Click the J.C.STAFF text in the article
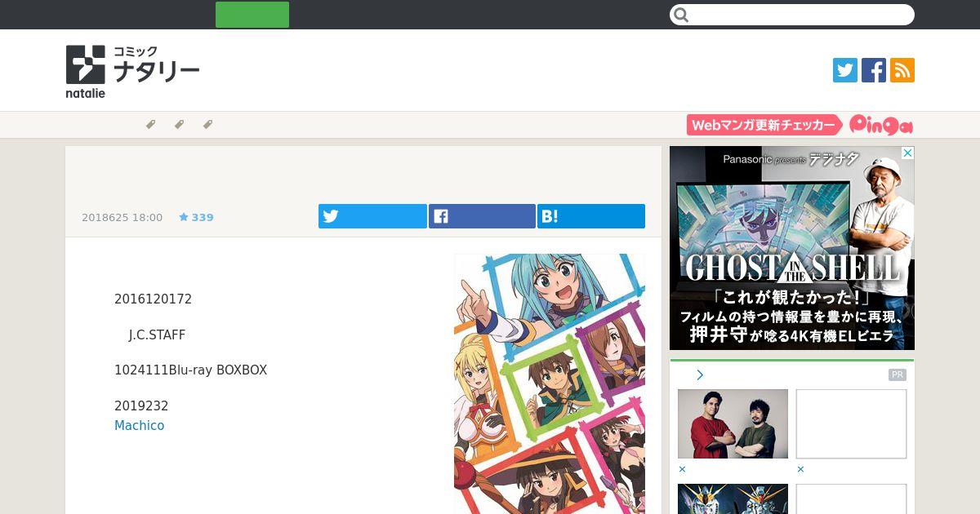 [x=157, y=335]
